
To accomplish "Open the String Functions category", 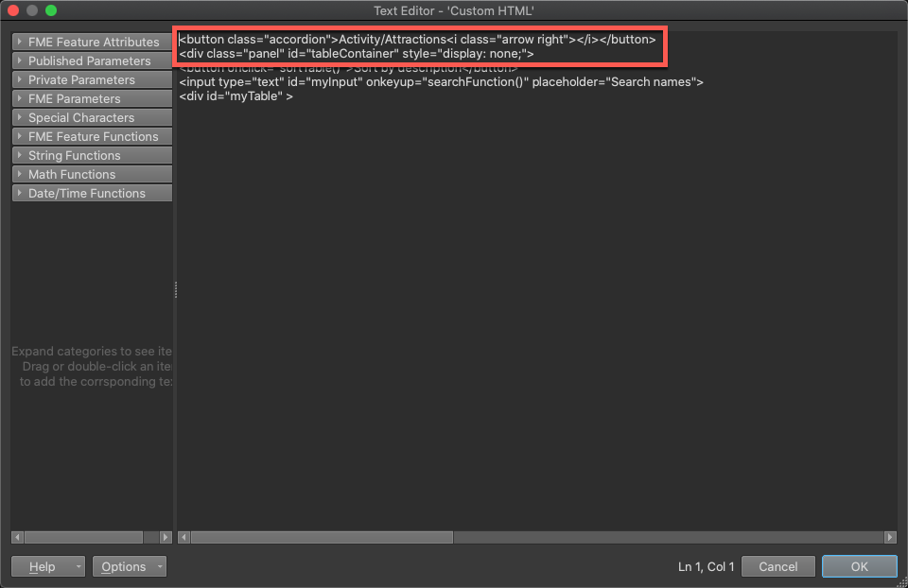I will pyautogui.click(x=91, y=155).
